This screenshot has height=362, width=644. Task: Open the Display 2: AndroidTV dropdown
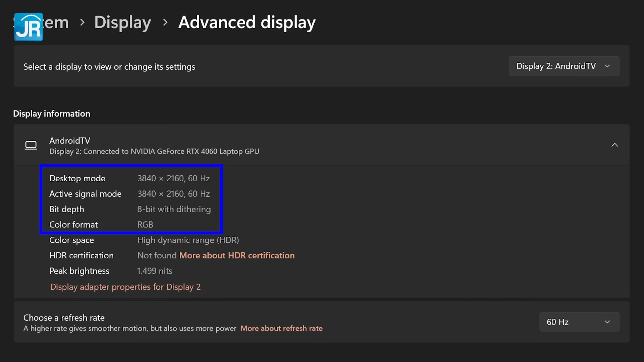pyautogui.click(x=564, y=66)
